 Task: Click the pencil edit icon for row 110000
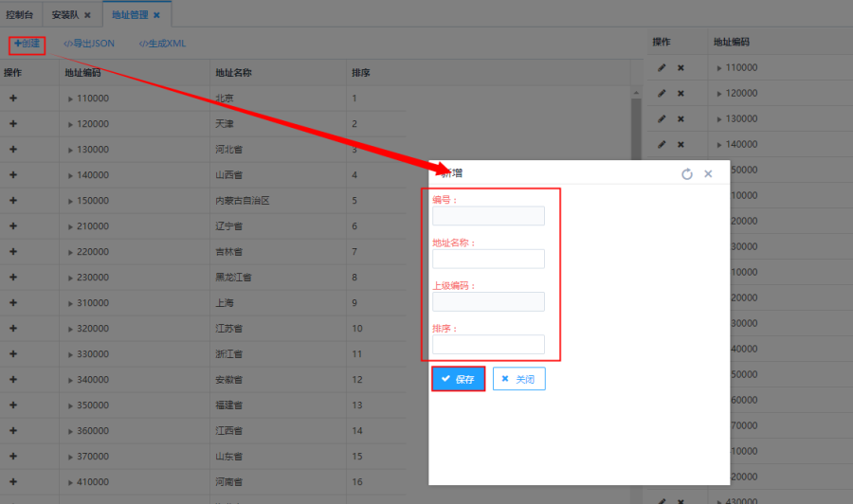pos(662,67)
